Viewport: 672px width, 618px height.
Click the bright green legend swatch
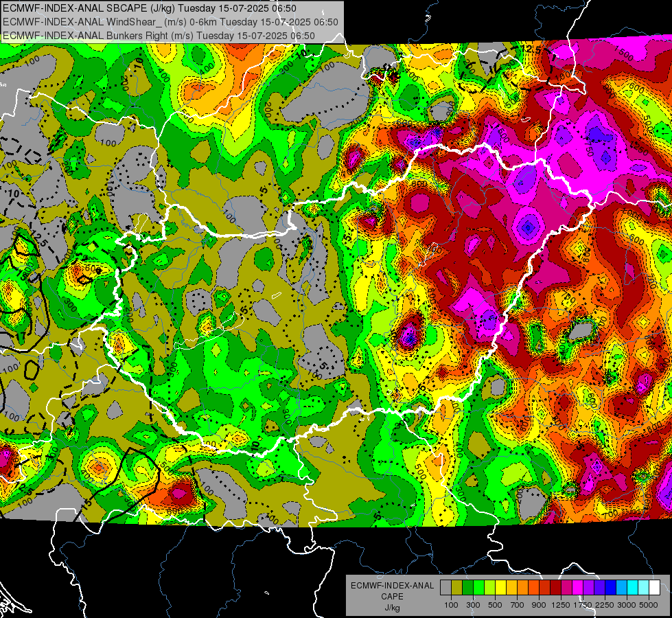pos(478,587)
